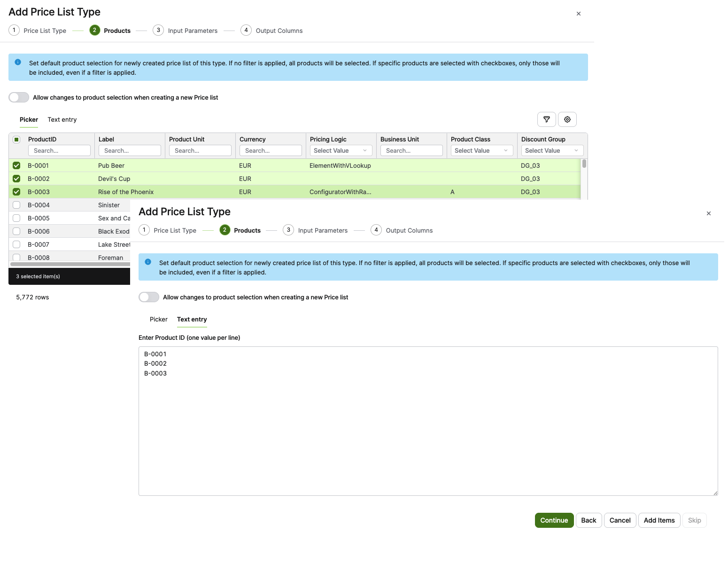728x564 pixels.
Task: Open the Product Class Select Value dropdown
Action: [482, 150]
